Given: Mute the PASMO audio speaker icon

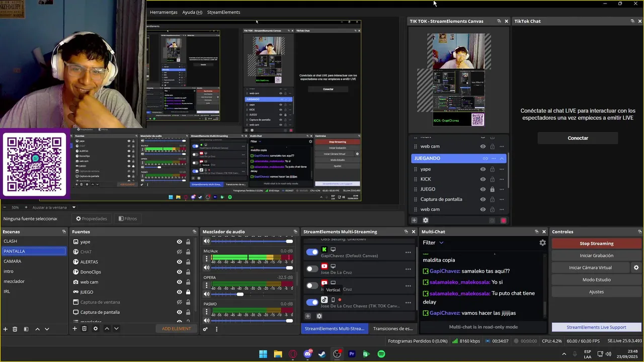Looking at the screenshot, I should coord(206,320).
